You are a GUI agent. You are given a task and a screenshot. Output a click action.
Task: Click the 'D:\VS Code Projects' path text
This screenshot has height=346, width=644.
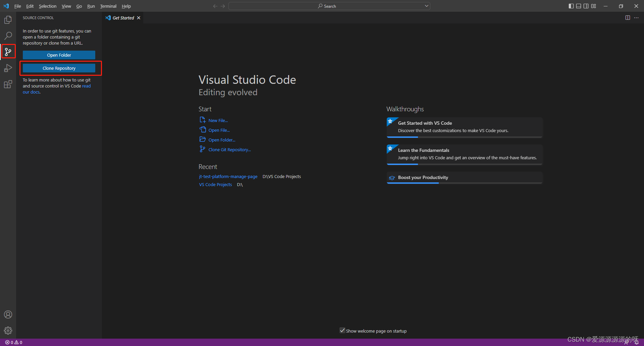282,176
